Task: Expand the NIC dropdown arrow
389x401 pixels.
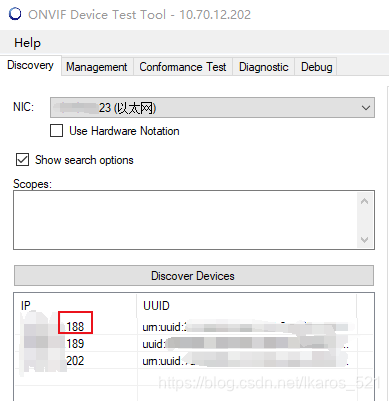Action: (366, 108)
